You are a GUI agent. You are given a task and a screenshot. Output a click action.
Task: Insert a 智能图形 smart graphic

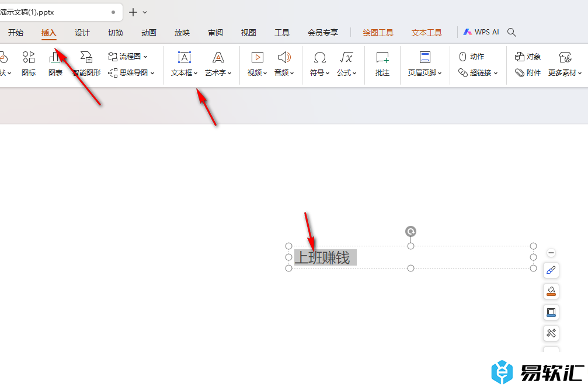(x=86, y=64)
